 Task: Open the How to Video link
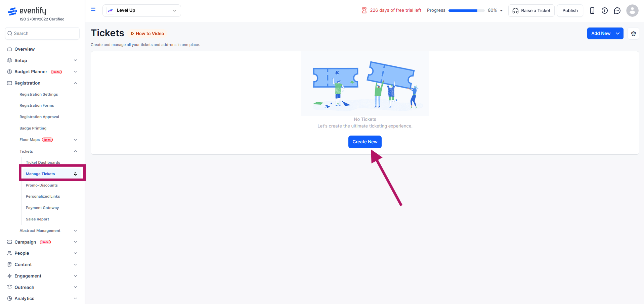point(147,34)
